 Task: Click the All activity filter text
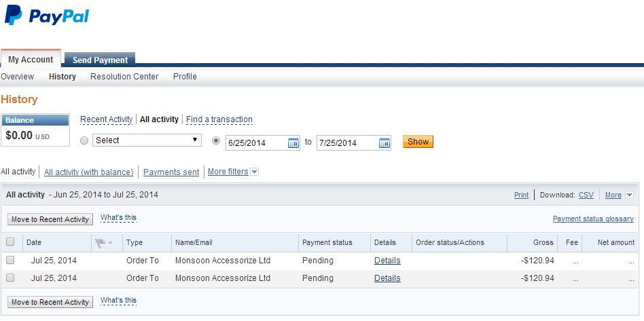tap(18, 172)
